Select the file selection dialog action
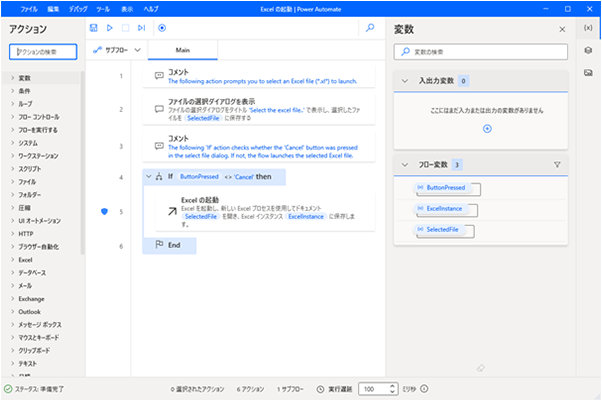602x401 pixels. 259,109
